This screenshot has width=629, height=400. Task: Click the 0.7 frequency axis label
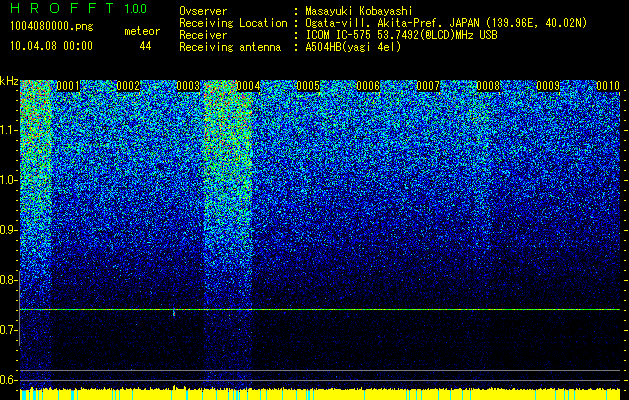(x=8, y=330)
